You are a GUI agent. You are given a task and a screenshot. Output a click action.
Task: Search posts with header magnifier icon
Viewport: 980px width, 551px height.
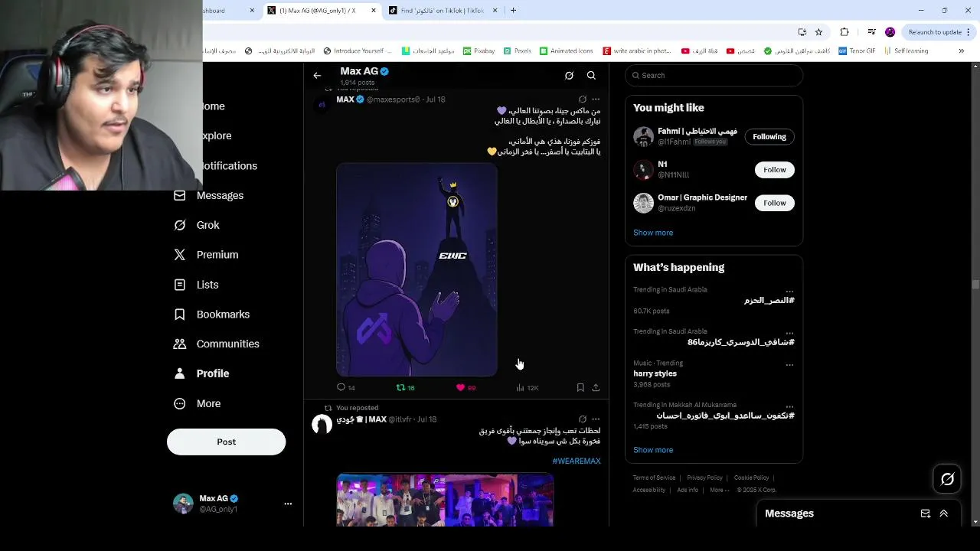[x=591, y=76]
